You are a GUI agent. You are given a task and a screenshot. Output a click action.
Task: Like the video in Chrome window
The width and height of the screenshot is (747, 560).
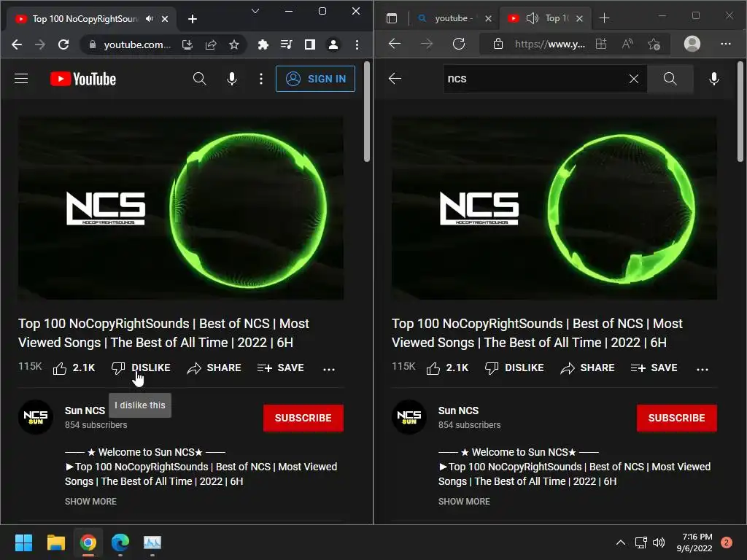click(74, 368)
